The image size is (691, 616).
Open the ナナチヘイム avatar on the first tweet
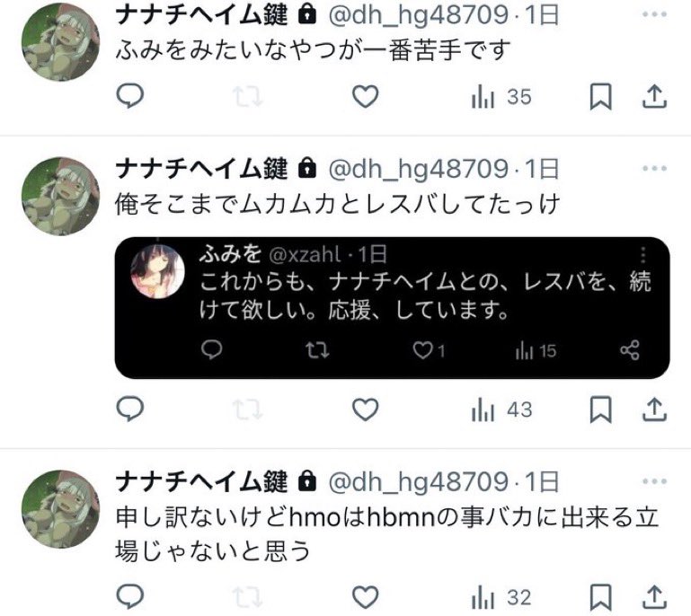coord(61,42)
